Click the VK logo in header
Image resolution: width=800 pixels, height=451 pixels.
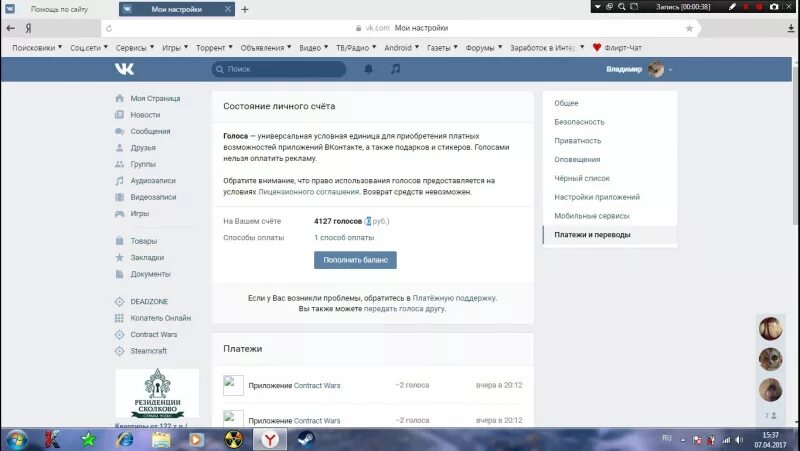pyautogui.click(x=124, y=69)
